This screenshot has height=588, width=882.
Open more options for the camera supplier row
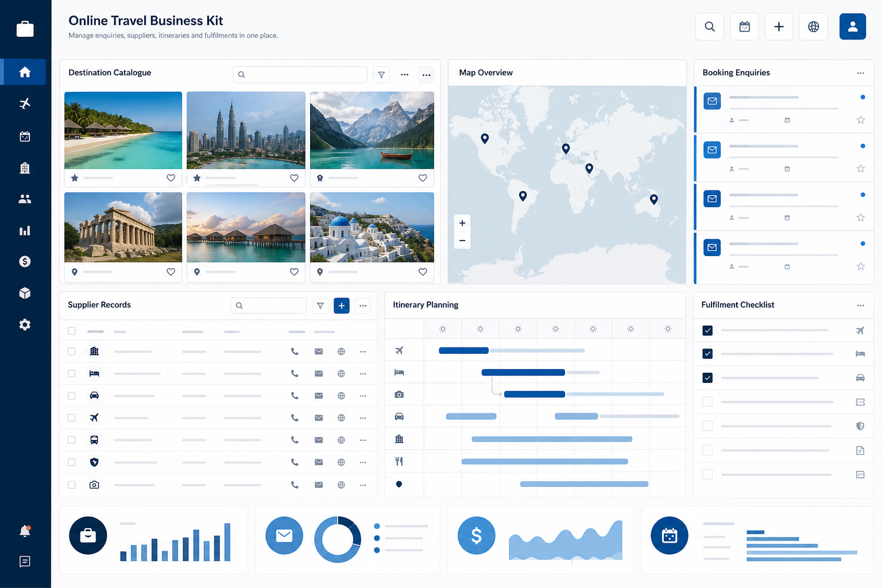point(363,485)
